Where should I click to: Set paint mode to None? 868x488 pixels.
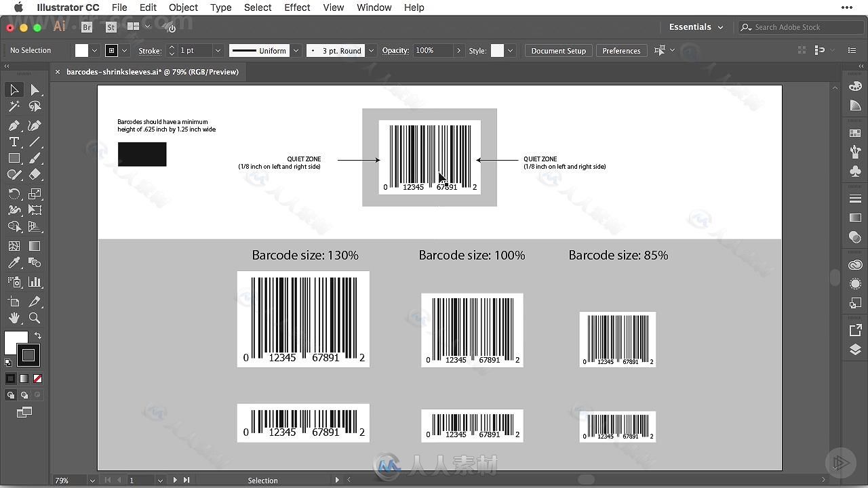tap(37, 379)
